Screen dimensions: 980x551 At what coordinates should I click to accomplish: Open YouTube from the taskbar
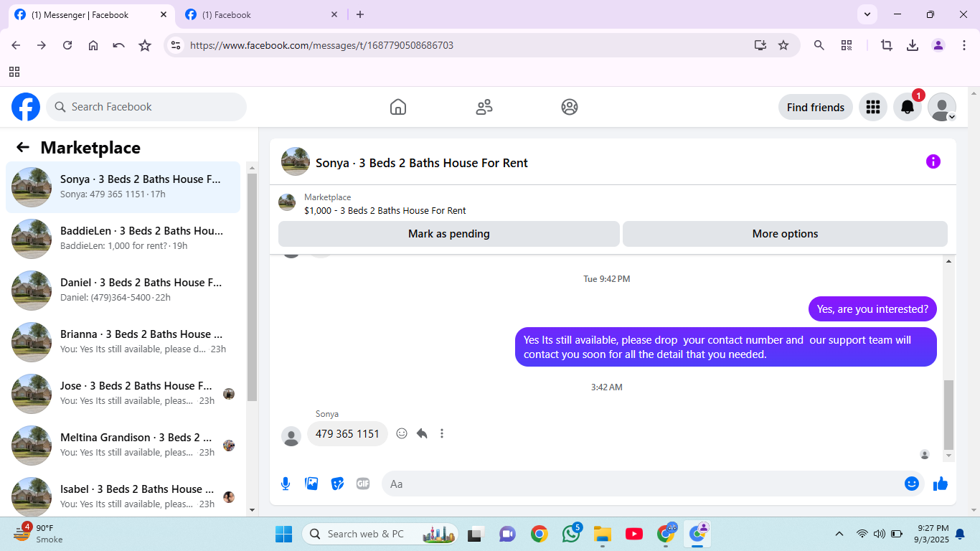(634, 534)
